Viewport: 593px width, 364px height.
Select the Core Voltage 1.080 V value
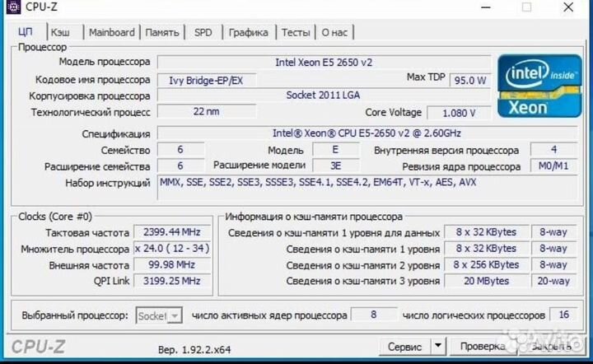459,113
